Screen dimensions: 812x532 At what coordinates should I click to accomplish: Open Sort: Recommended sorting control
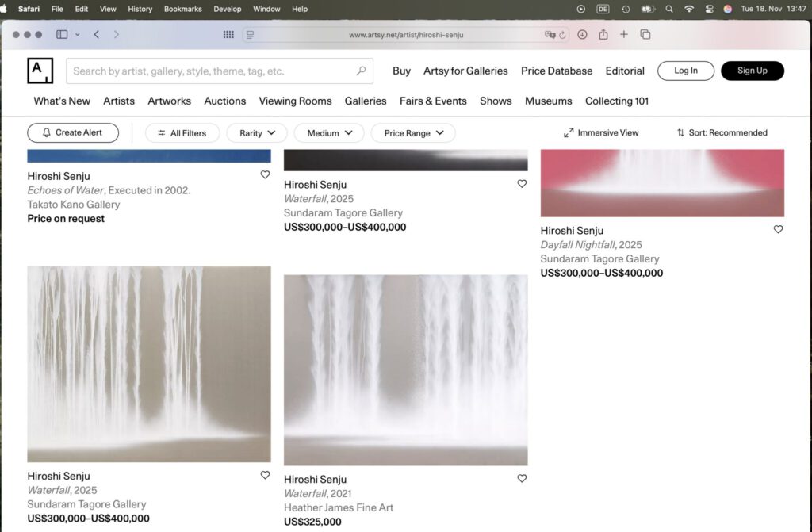(722, 132)
